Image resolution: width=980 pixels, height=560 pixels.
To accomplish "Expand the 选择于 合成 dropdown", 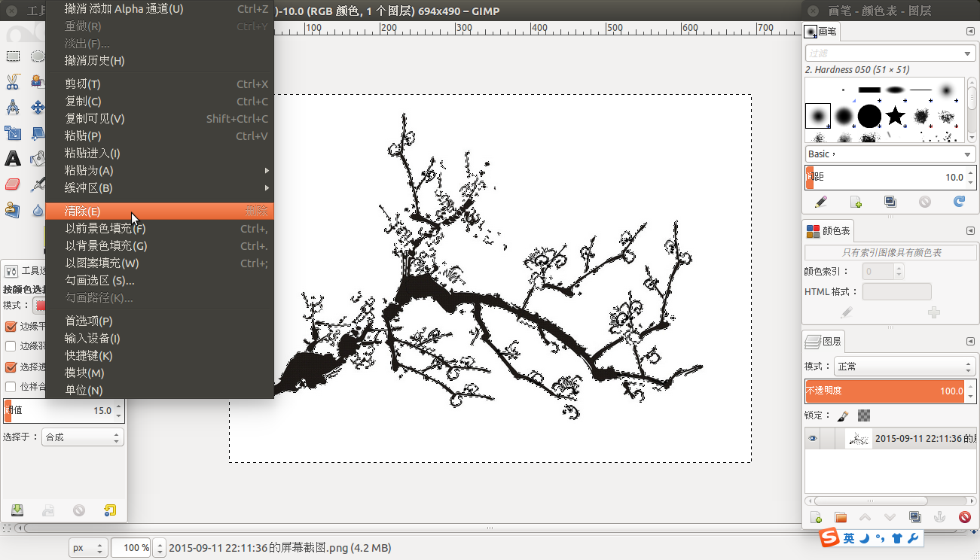I will click(x=82, y=437).
